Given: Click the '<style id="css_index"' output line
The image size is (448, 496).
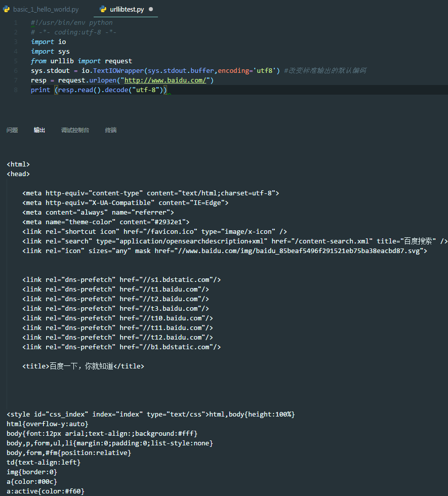Looking at the screenshot, I should pos(151,415).
